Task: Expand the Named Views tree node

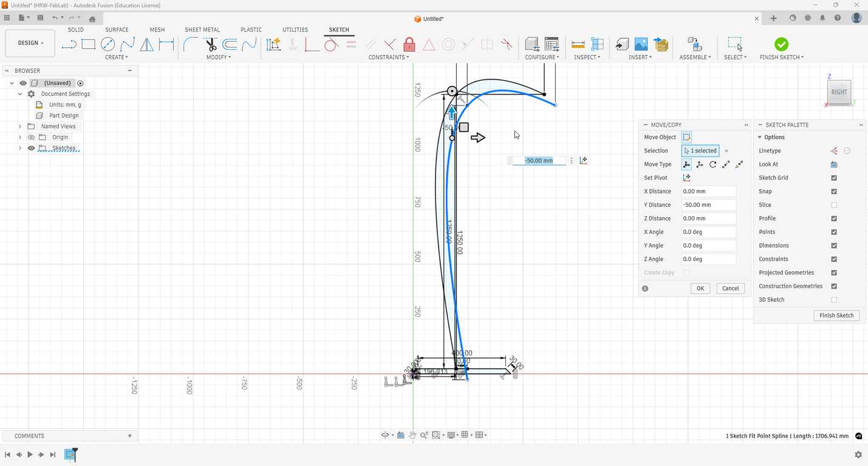Action: (20, 126)
